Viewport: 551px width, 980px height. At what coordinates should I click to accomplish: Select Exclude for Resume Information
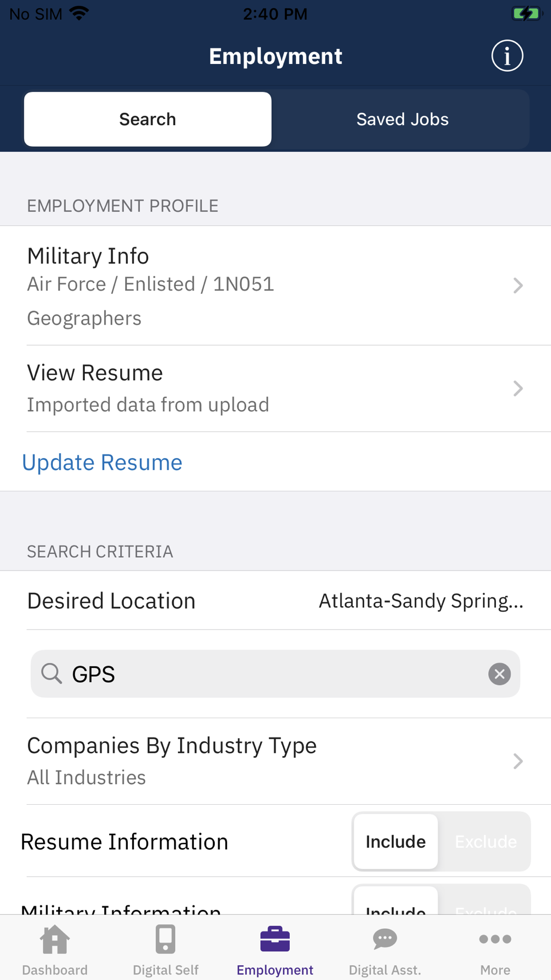point(485,842)
